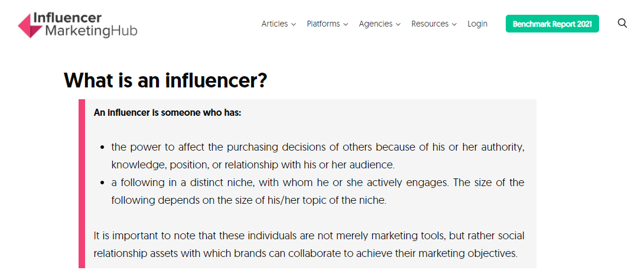The image size is (644, 280).
Task: Go to the Login link
Action: point(477,24)
